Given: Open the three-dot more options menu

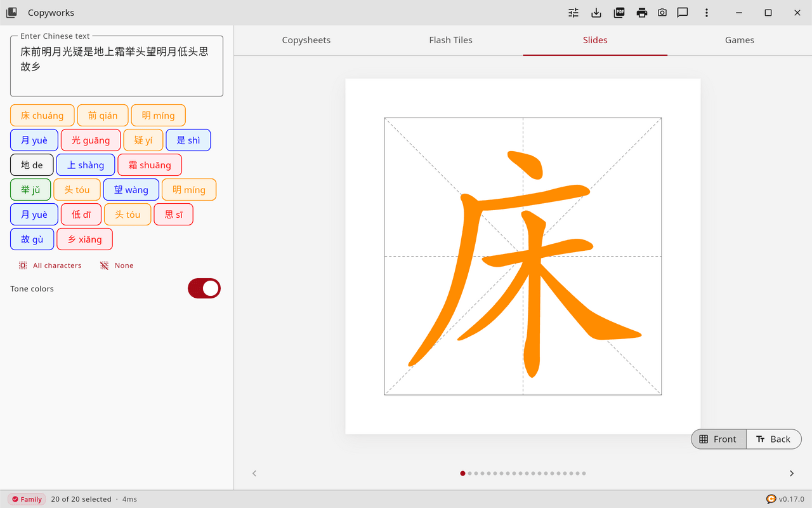Looking at the screenshot, I should click(x=707, y=13).
